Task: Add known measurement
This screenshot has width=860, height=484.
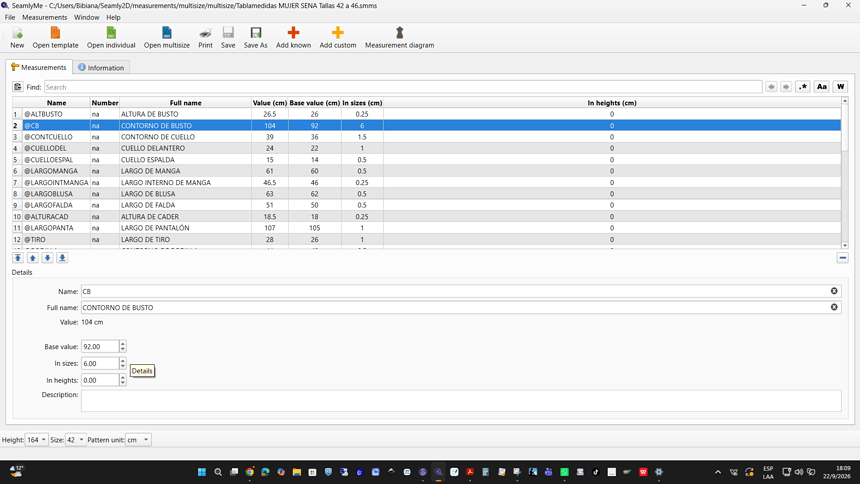Action: [293, 38]
